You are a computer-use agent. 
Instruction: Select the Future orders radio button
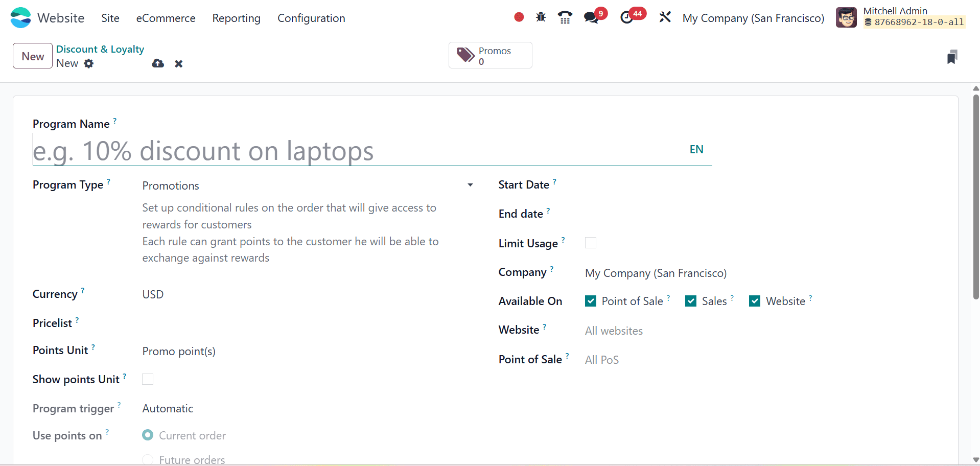(x=147, y=459)
